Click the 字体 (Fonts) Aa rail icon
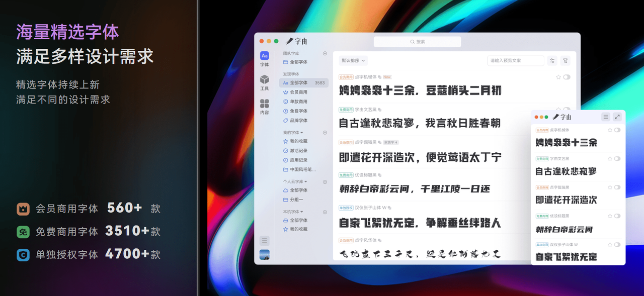 (264, 58)
